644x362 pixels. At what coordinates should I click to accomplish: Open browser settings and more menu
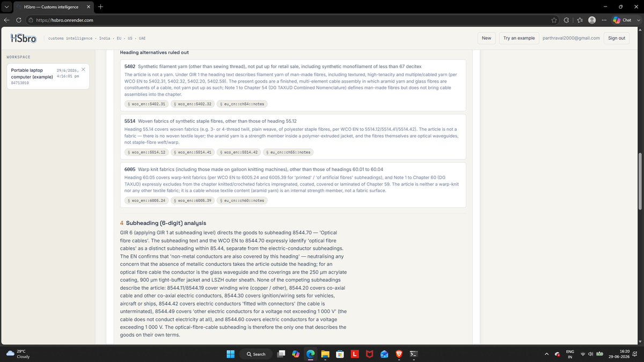[x=604, y=20]
